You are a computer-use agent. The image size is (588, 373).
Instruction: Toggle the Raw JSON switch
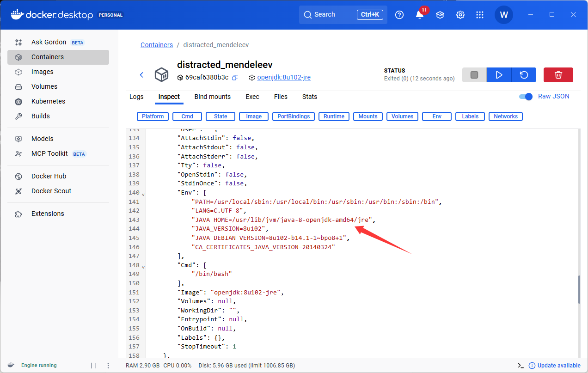click(526, 97)
